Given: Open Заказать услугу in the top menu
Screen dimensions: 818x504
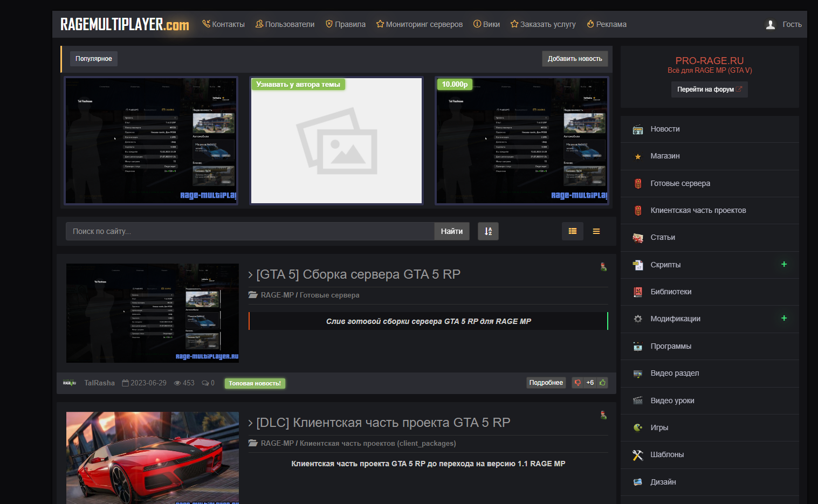Looking at the screenshot, I should pyautogui.click(x=543, y=24).
